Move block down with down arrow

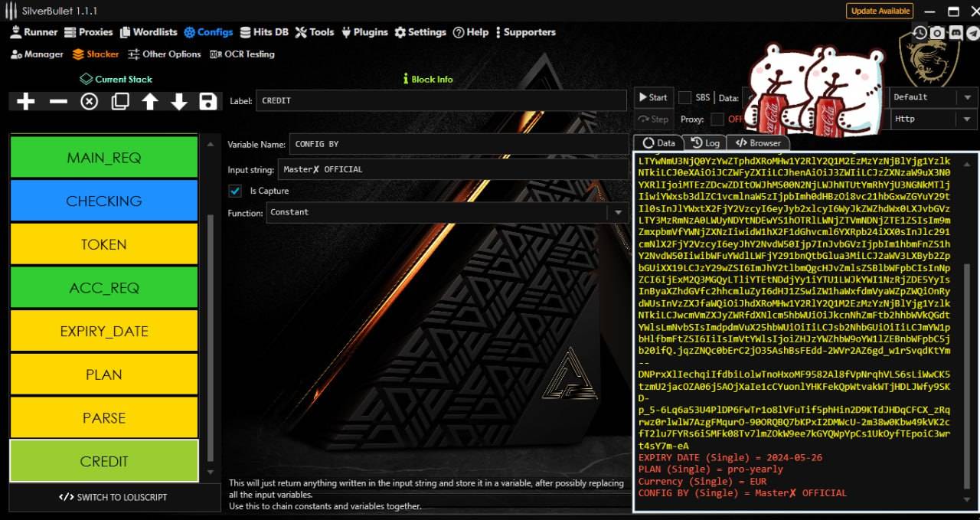[179, 101]
